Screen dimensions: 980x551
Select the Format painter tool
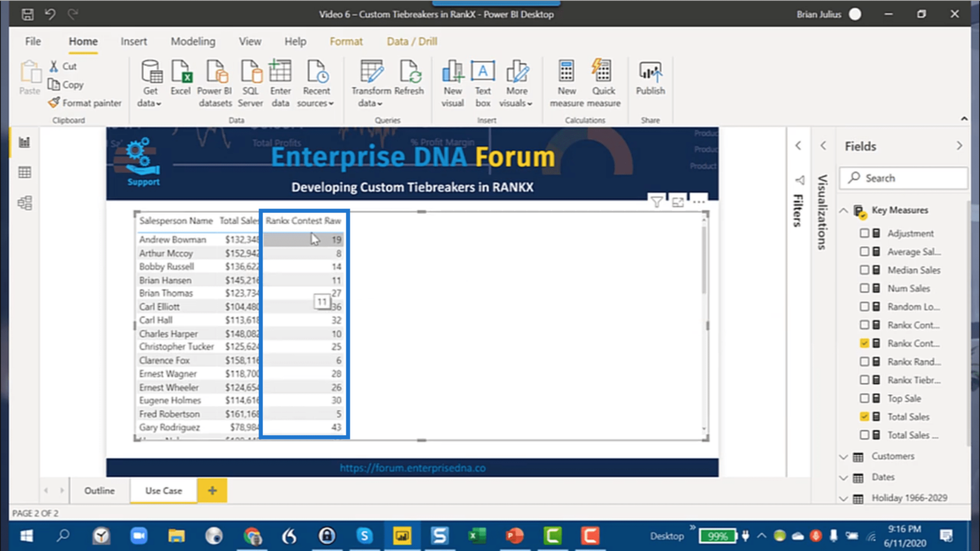point(85,103)
